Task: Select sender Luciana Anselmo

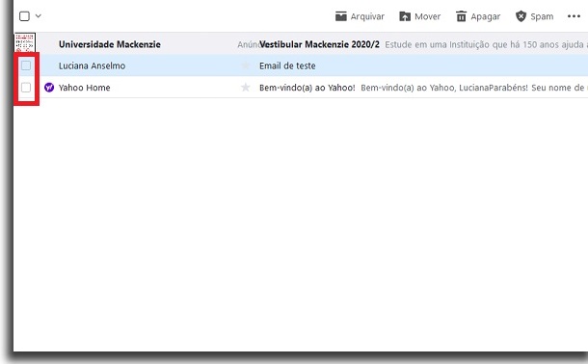Action: click(x=92, y=65)
